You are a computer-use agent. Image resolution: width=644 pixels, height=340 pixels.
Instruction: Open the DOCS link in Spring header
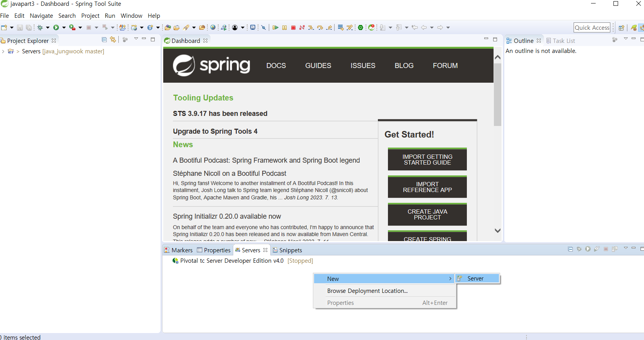click(x=276, y=66)
